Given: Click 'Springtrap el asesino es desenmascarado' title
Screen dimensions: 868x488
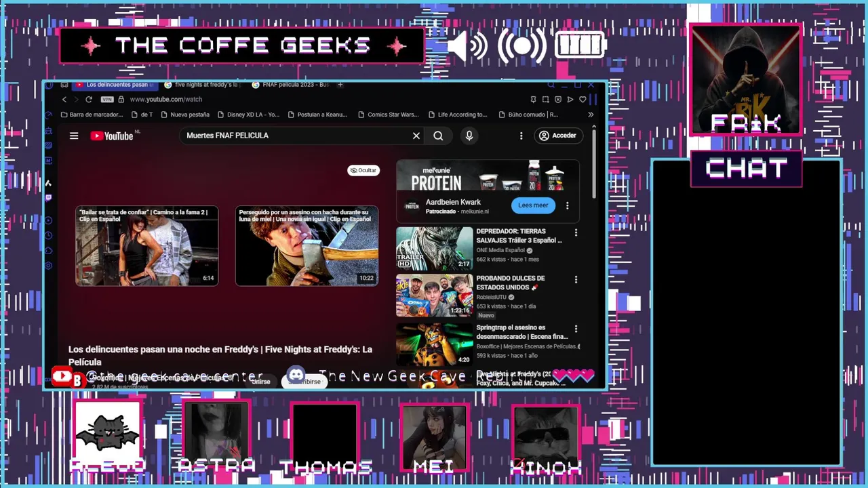Looking at the screenshot, I should click(522, 332).
